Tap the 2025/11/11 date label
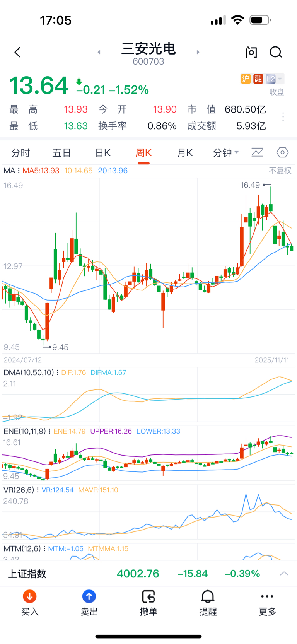The image size is (297, 644). tap(272, 360)
